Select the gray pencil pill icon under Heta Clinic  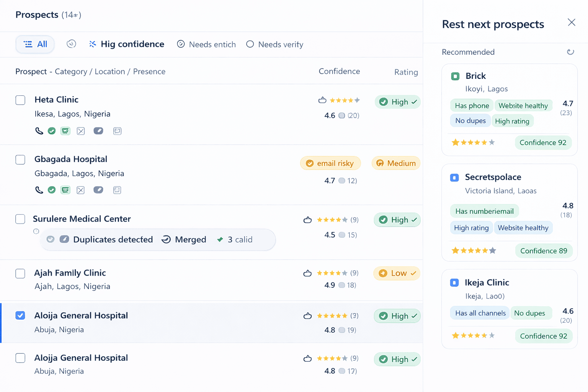pos(98,131)
